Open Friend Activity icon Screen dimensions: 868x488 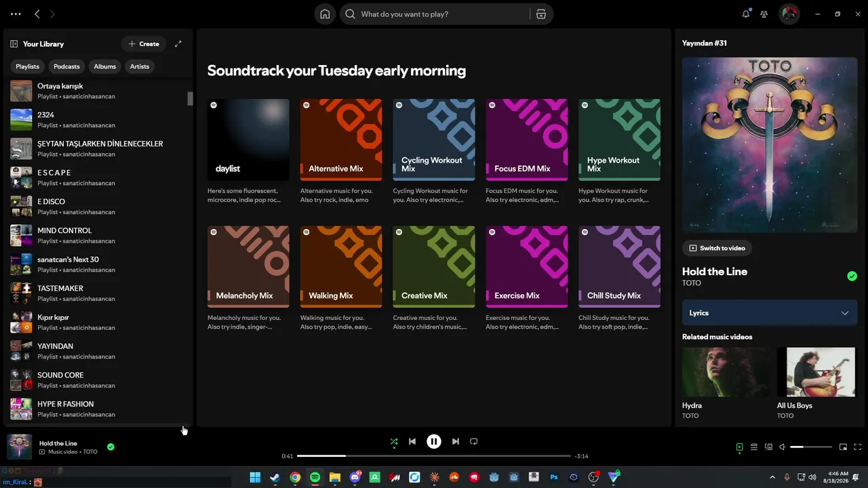[764, 14]
